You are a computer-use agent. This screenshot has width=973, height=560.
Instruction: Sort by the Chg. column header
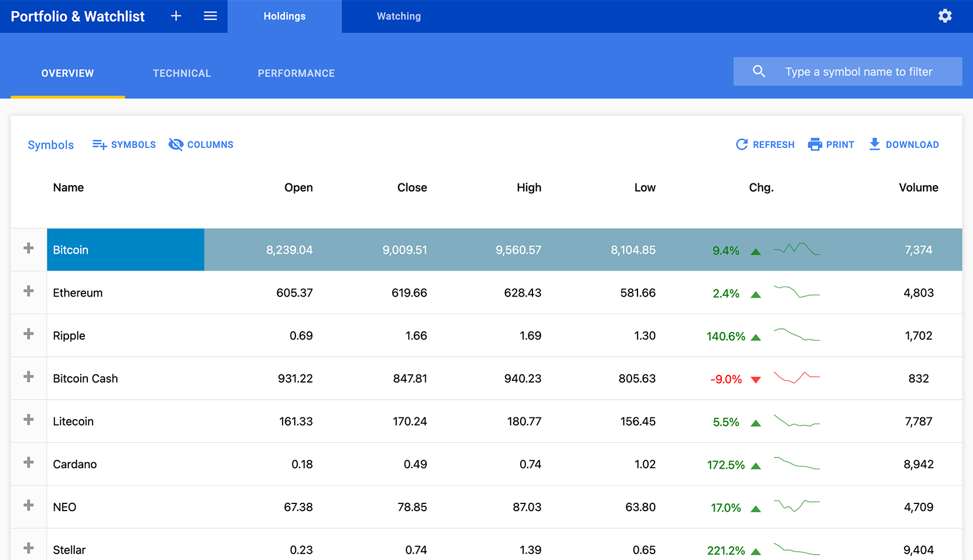(x=761, y=187)
